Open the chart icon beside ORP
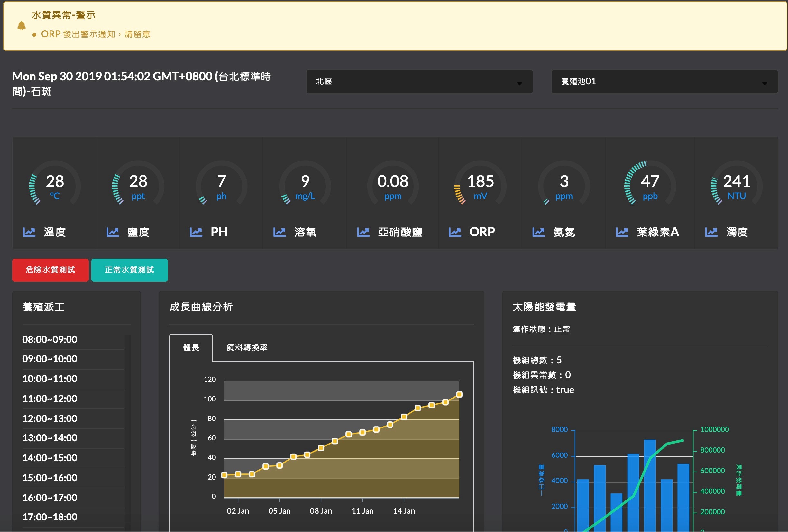The height and width of the screenshot is (532, 788). (x=455, y=232)
